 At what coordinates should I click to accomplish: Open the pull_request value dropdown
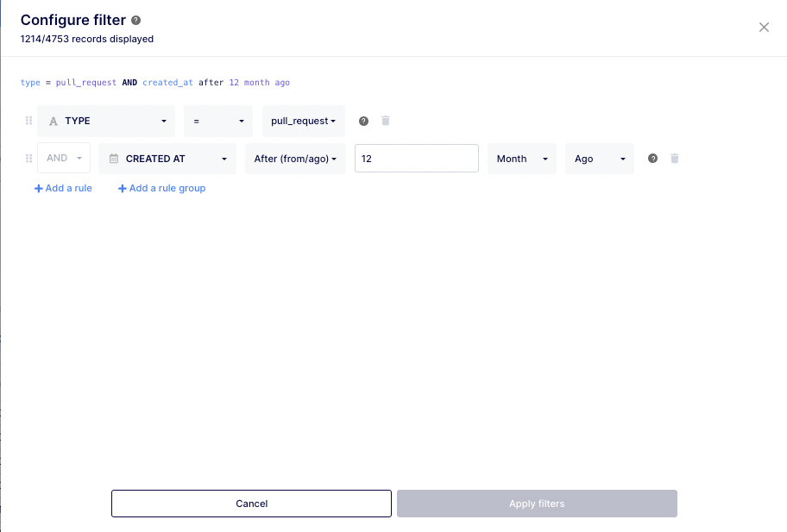coord(303,121)
